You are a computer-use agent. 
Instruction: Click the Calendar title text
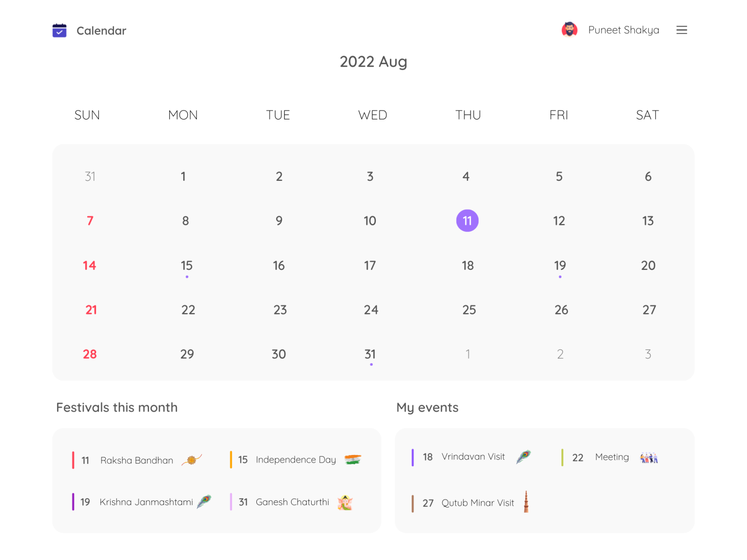(101, 30)
